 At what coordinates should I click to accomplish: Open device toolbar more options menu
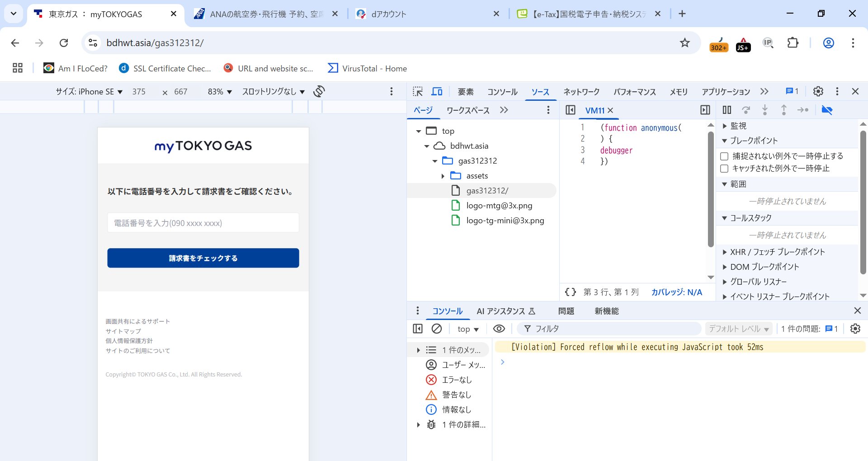(x=392, y=91)
